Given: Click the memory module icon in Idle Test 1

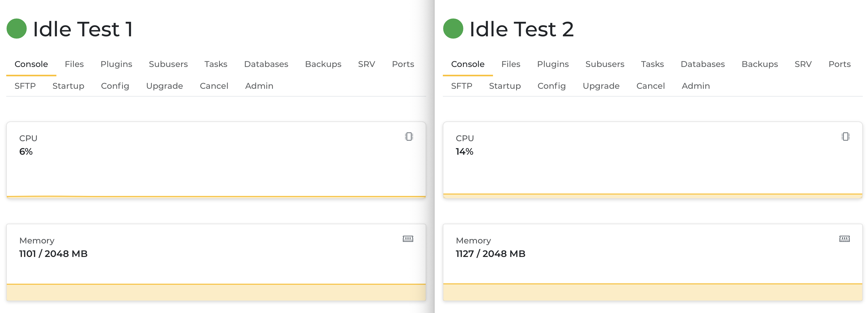Looking at the screenshot, I should (x=408, y=239).
